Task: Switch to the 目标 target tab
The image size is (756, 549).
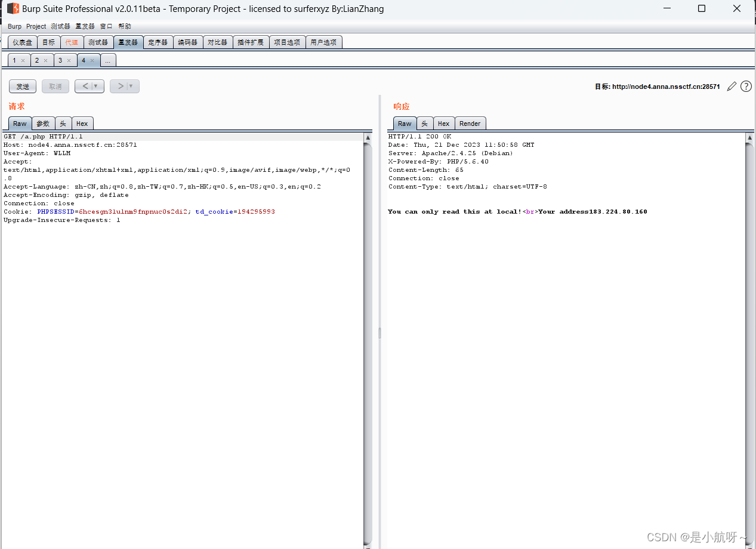Action: [48, 42]
